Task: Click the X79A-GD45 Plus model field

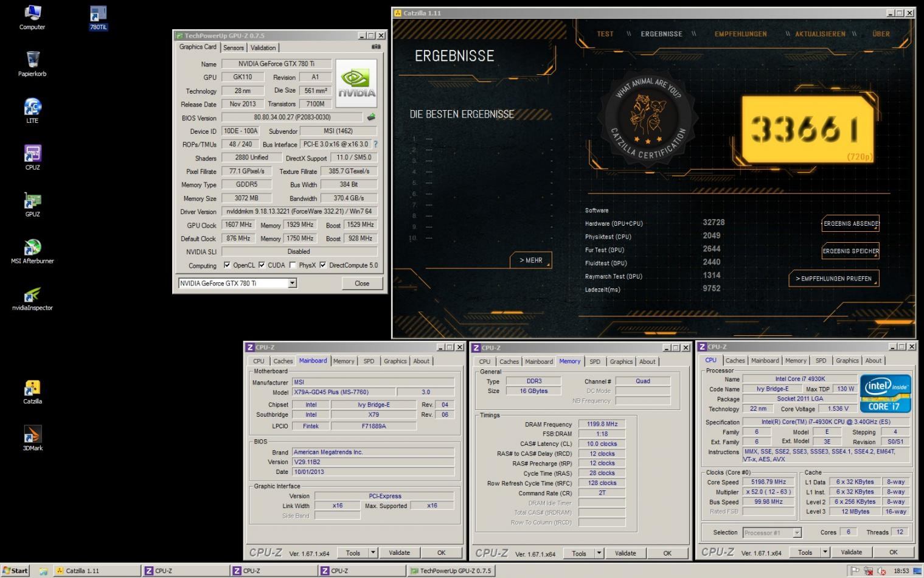Action: [x=344, y=392]
